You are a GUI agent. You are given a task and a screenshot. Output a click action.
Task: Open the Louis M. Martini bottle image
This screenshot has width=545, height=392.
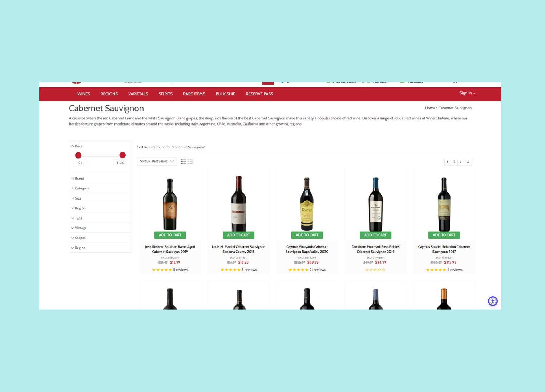(239, 204)
